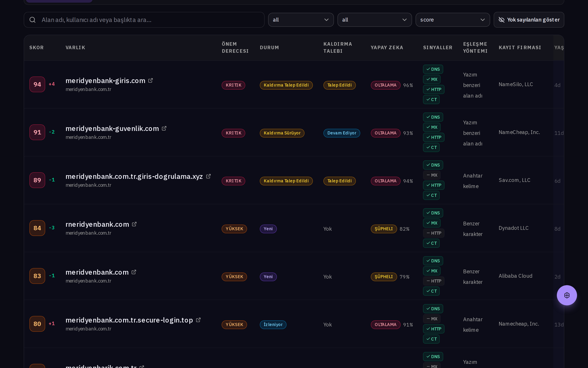Click OLTALAMA badge with 96%

tap(386, 85)
